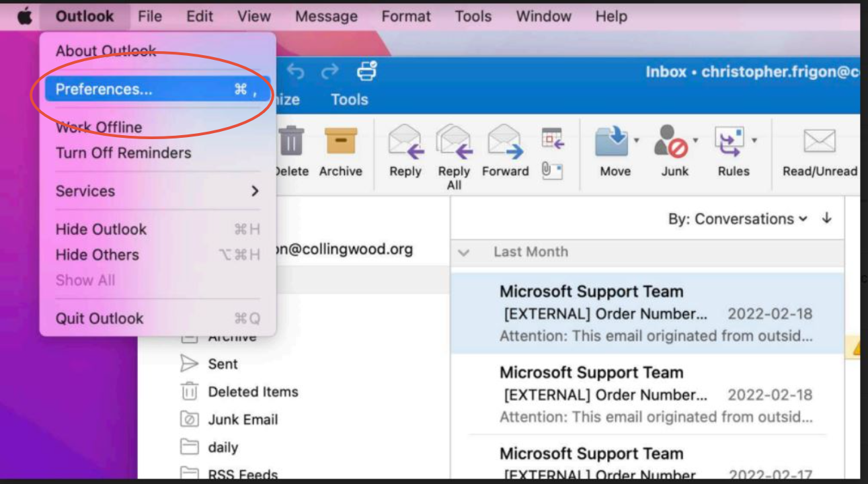Open the By: Conversations sort dropdown

coord(738,219)
